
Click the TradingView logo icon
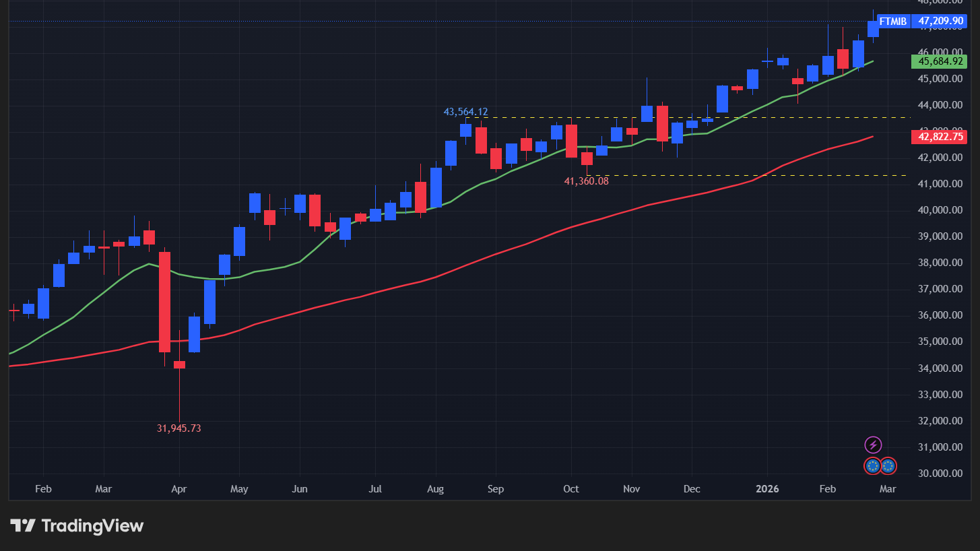[x=23, y=526]
